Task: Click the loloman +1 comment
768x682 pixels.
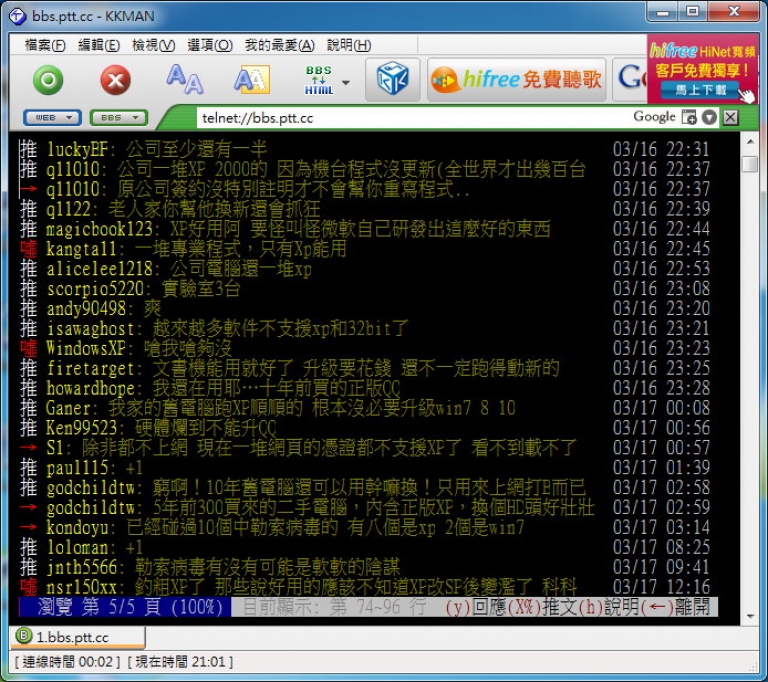Action: point(364,547)
